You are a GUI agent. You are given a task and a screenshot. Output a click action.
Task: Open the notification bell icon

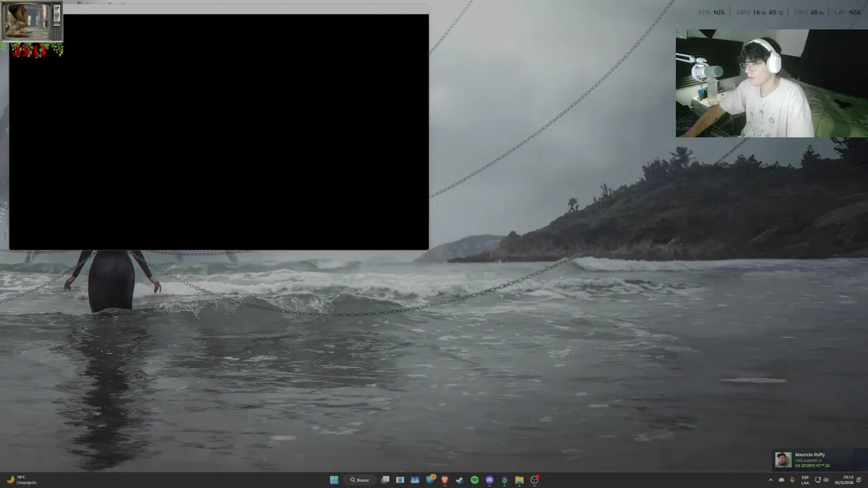(859, 480)
